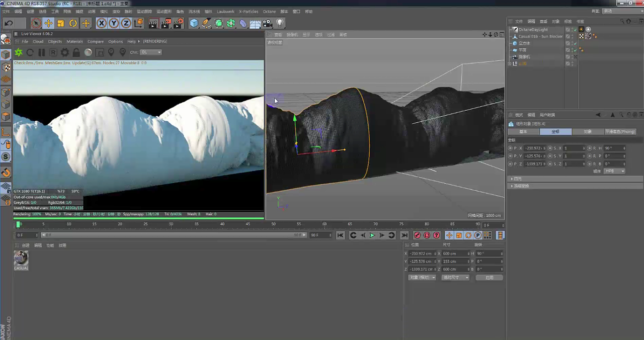Click the lock icon in Live Viewer
Viewport: 644px width, 340px height.
pyautogui.click(x=76, y=52)
